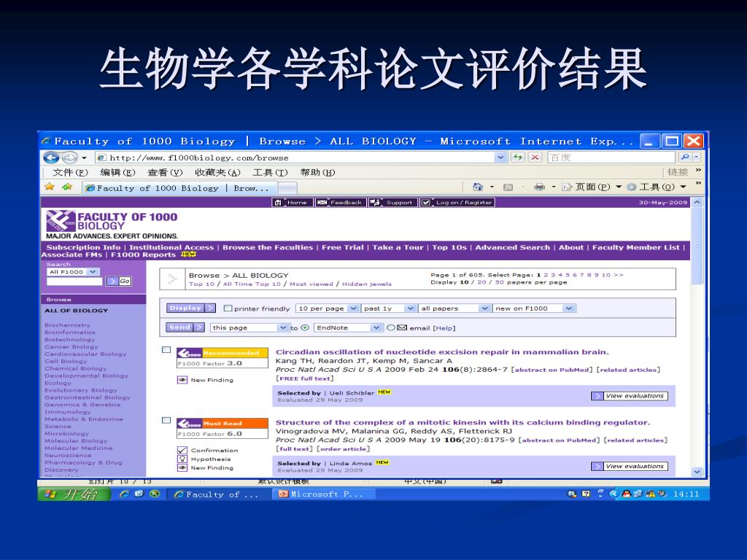This screenshot has width=747, height=560.
Task: Click the Support button
Action: pos(393,203)
